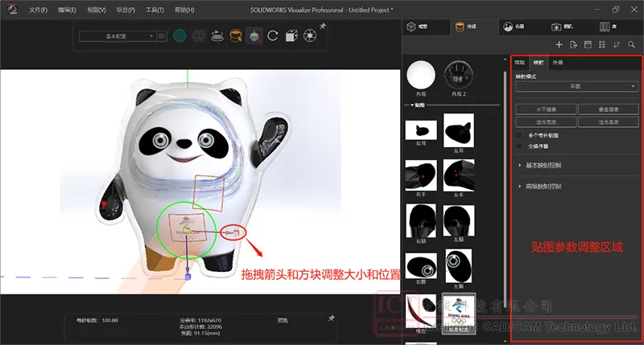
Task: Click the plus add icon in the palette toolbar
Action: click(x=559, y=45)
